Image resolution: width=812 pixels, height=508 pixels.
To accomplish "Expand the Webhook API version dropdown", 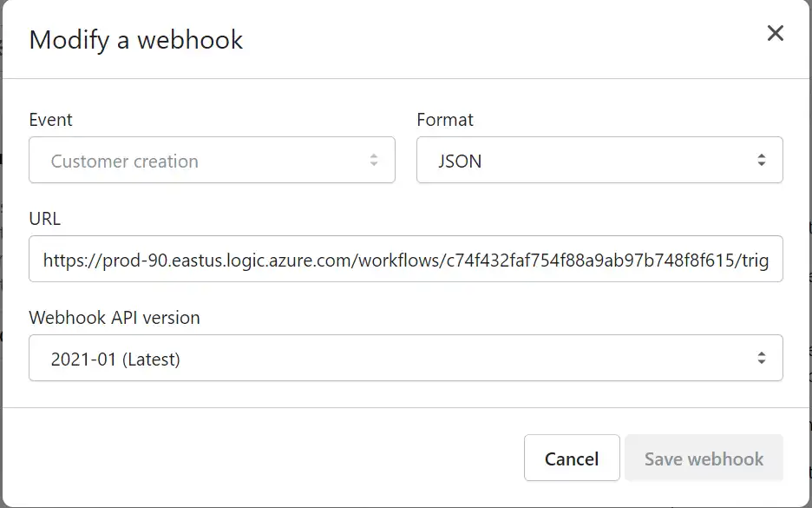I will (405, 358).
